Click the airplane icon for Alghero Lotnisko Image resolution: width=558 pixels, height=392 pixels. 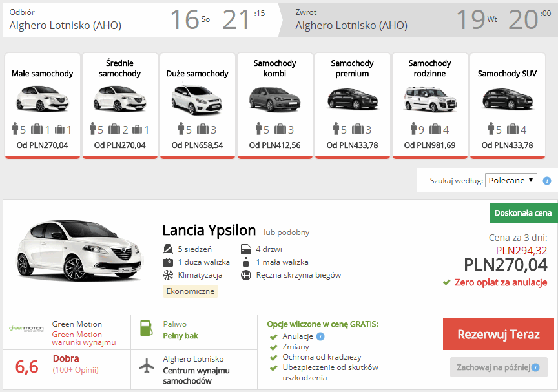tap(147, 365)
